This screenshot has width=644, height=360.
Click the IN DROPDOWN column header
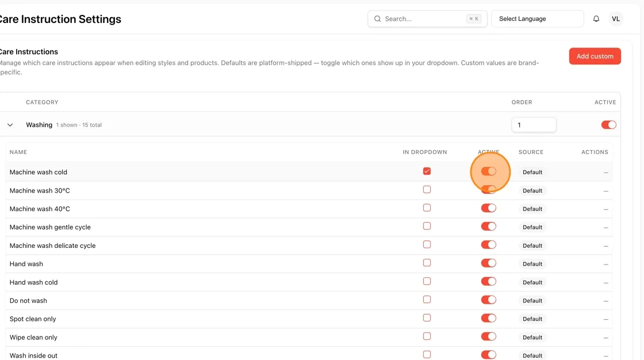(425, 152)
